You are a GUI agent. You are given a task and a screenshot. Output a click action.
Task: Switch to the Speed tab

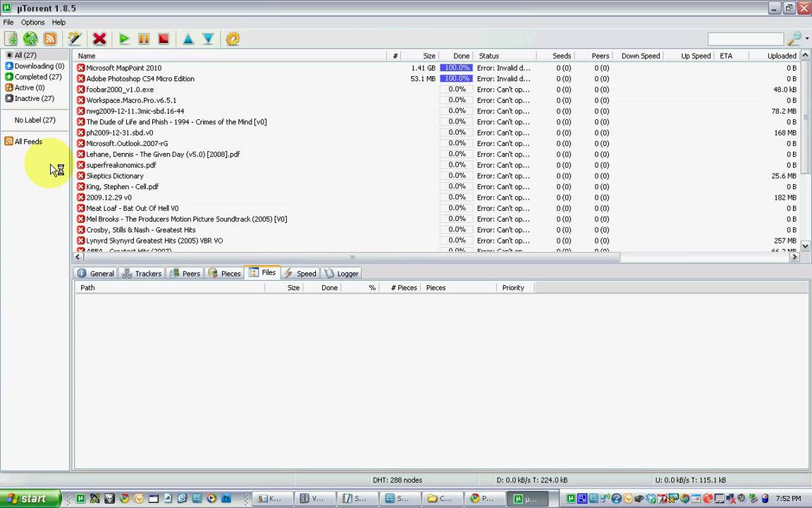point(300,274)
